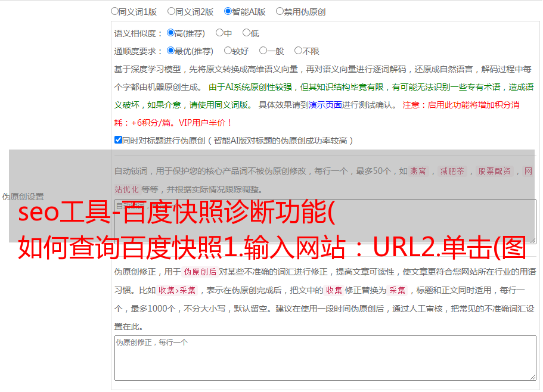
Task: Click the red VIP用户半价 notice text
Action: [x=205, y=123]
